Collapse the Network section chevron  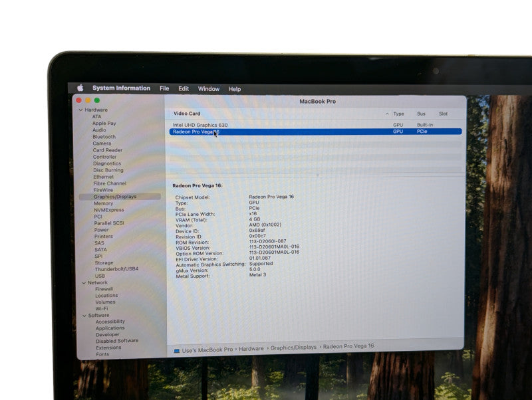click(x=84, y=282)
